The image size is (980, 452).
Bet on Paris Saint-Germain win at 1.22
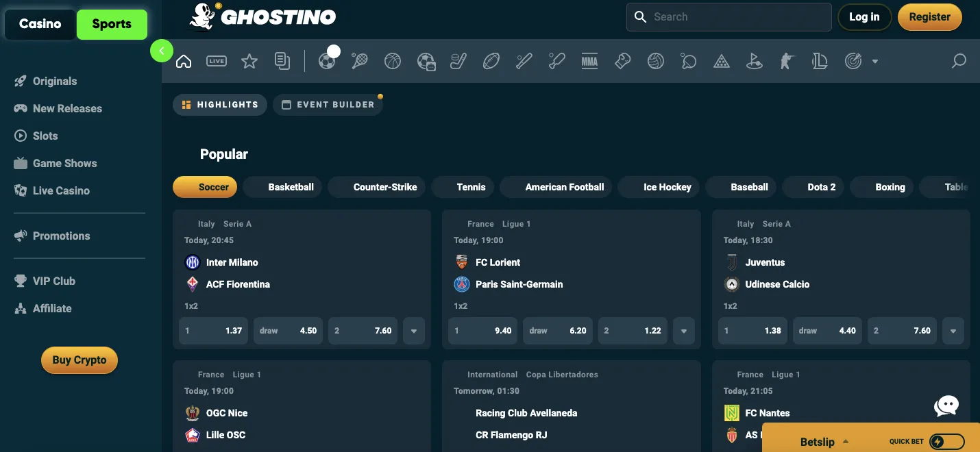point(633,331)
